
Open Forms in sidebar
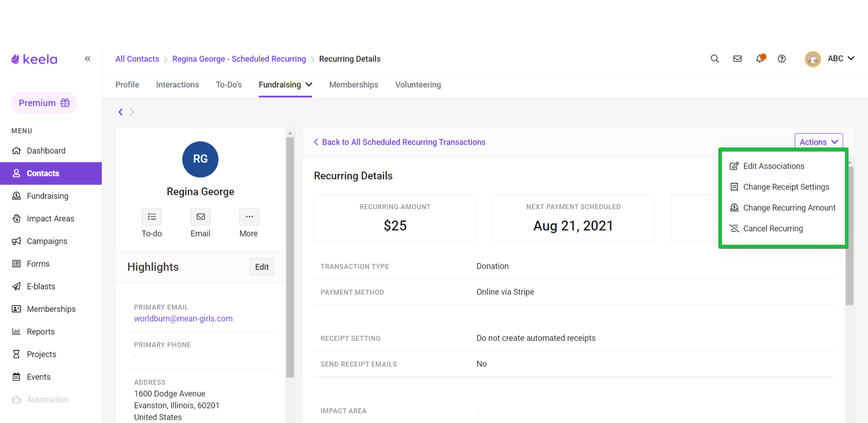coord(51,264)
